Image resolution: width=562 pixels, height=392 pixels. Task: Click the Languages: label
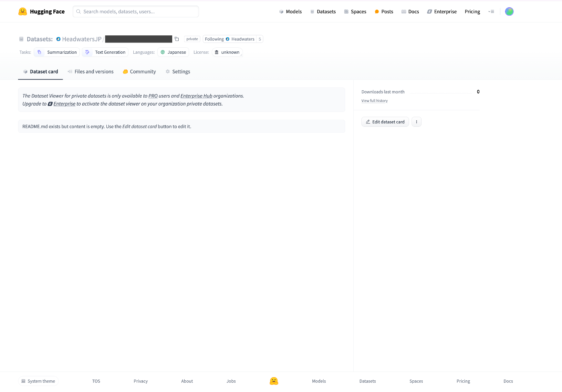pos(144,52)
